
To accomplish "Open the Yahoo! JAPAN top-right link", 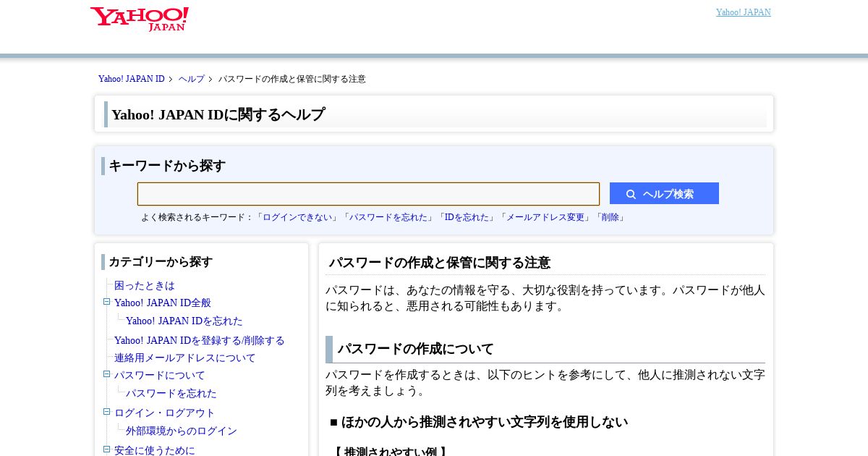I will click(744, 12).
